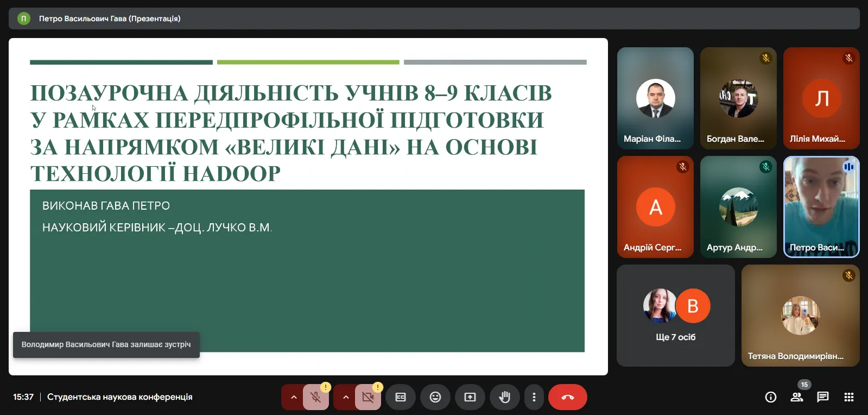The width and height of the screenshot is (868, 415).
Task: Turn on closed captions
Action: 401,397
